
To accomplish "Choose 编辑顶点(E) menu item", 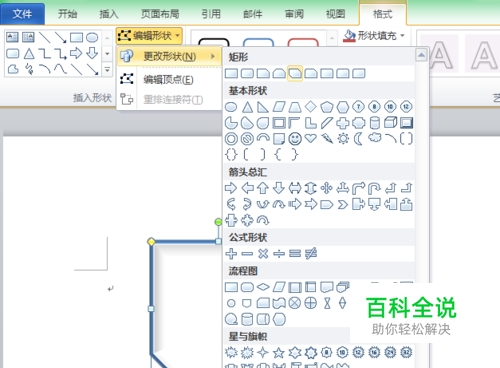I will tap(168, 80).
